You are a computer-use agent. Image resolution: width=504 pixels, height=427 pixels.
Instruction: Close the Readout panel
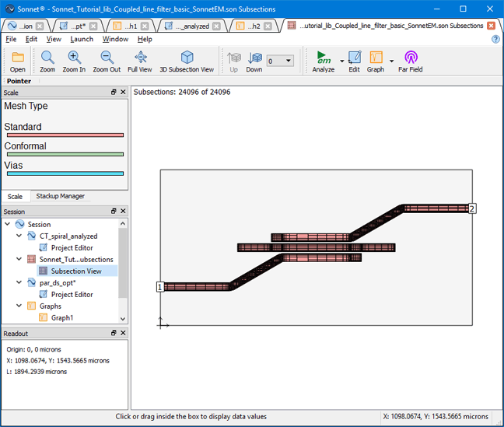[x=123, y=333]
